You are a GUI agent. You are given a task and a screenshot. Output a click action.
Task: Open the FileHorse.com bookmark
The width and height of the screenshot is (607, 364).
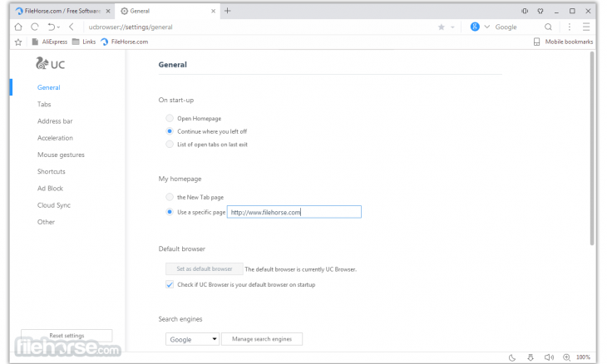[x=124, y=42]
